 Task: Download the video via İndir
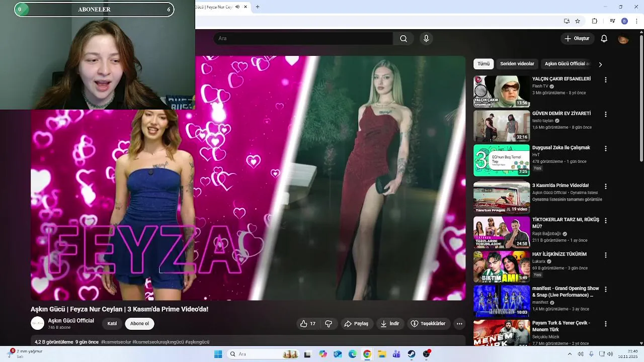390,324
